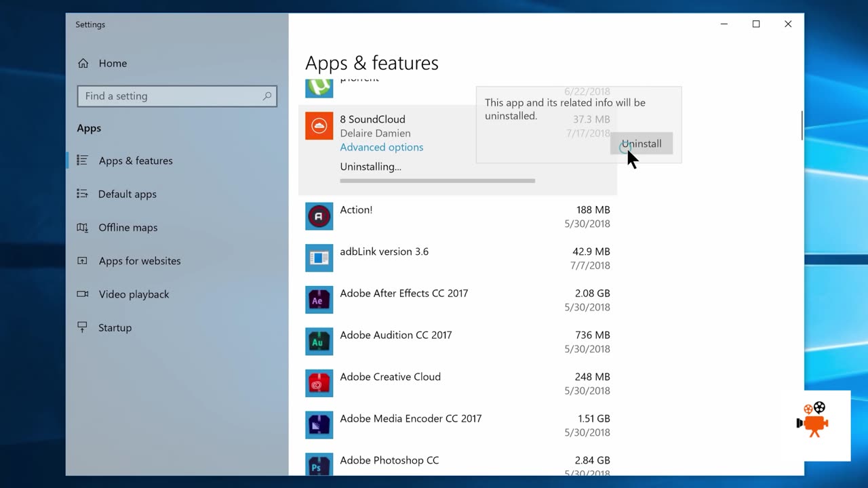
Task: Select the Adobe Creative Cloud entry
Action: point(458,384)
